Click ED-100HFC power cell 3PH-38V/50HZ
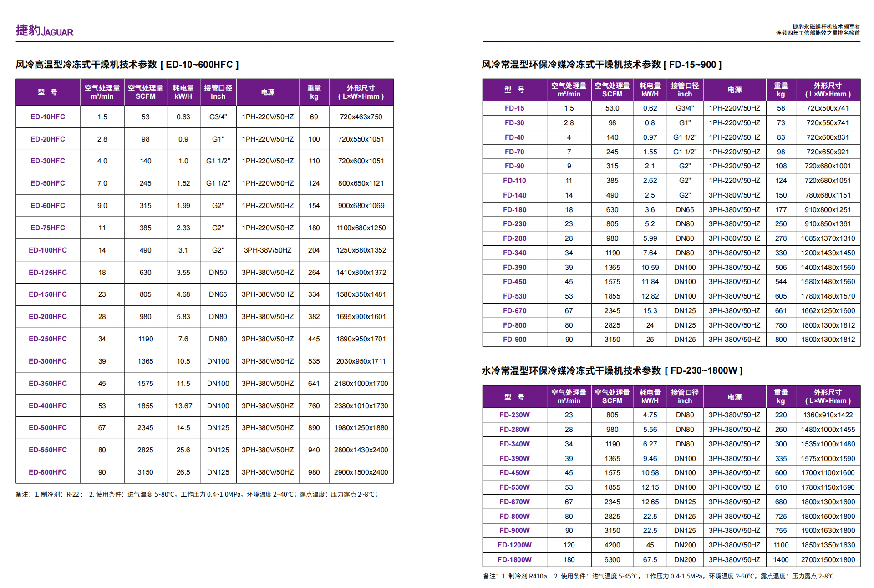874x588 pixels. [x=268, y=250]
